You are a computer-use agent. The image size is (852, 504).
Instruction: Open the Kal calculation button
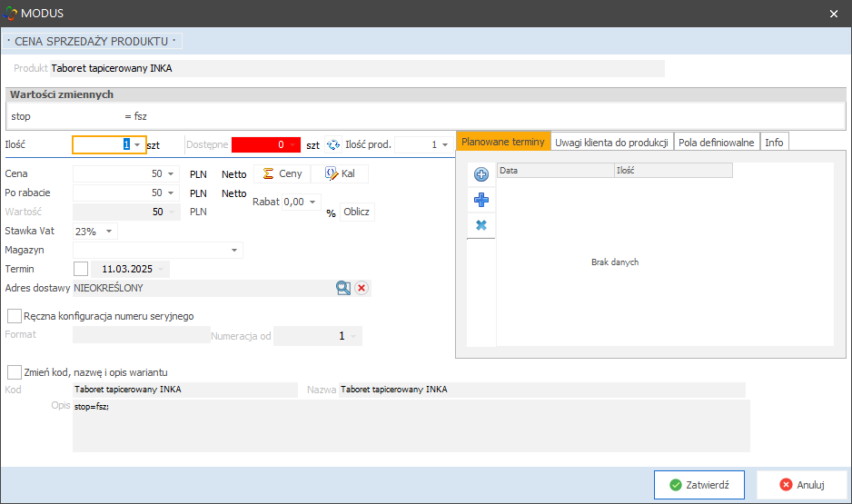pos(340,173)
